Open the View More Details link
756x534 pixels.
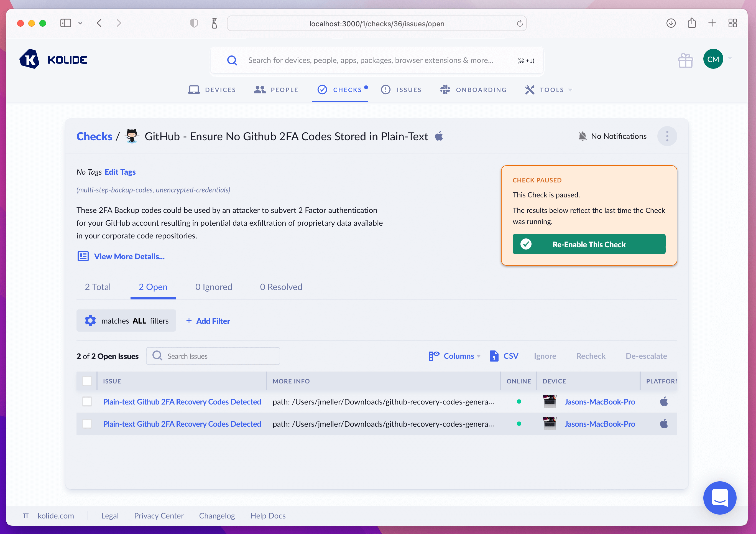click(x=129, y=256)
